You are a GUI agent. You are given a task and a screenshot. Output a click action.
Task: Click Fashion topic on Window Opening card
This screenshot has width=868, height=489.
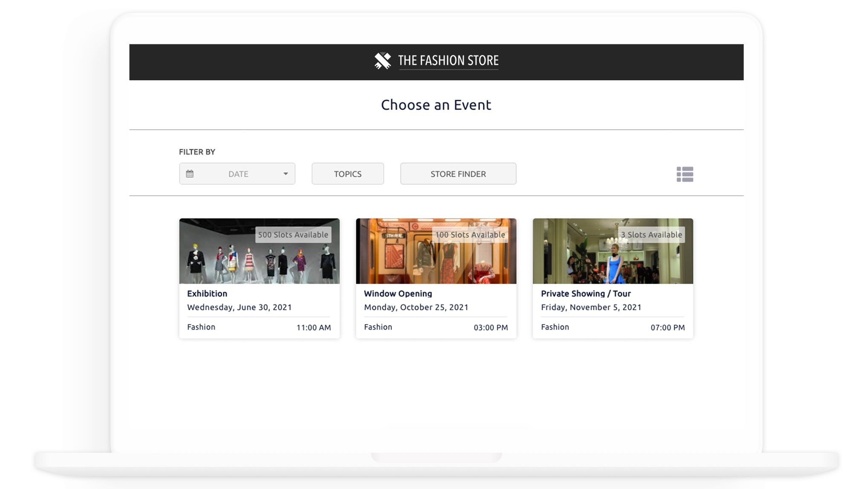tap(378, 327)
